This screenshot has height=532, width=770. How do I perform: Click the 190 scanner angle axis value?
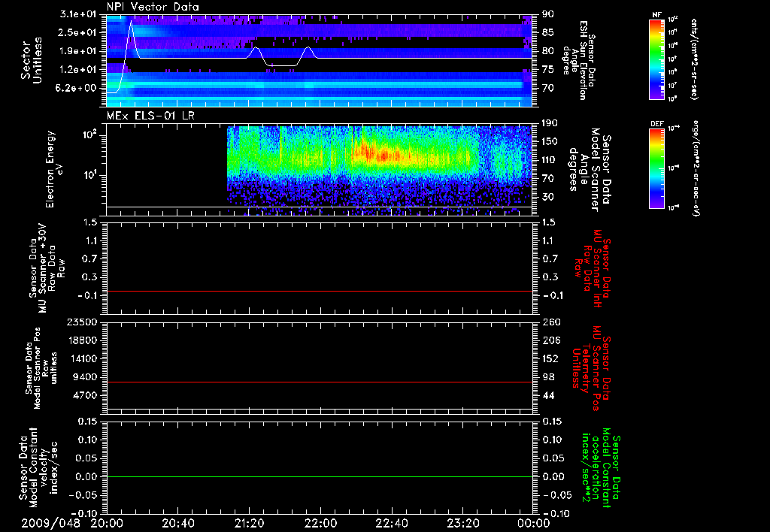point(550,123)
